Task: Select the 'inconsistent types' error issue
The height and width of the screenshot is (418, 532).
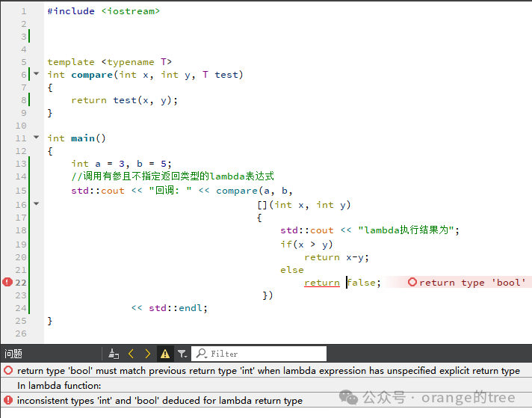Action: pos(266,400)
